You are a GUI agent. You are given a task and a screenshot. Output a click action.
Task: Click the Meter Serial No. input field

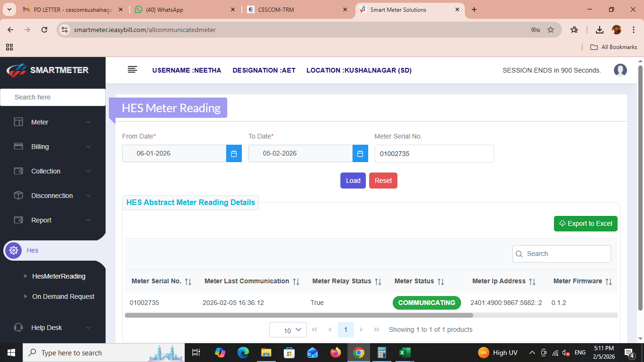(x=434, y=154)
